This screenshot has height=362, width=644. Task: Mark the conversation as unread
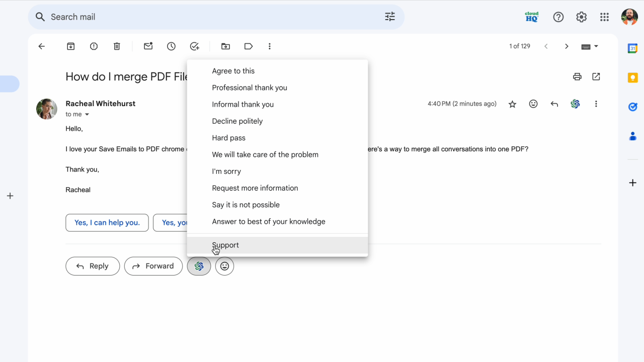(x=148, y=46)
